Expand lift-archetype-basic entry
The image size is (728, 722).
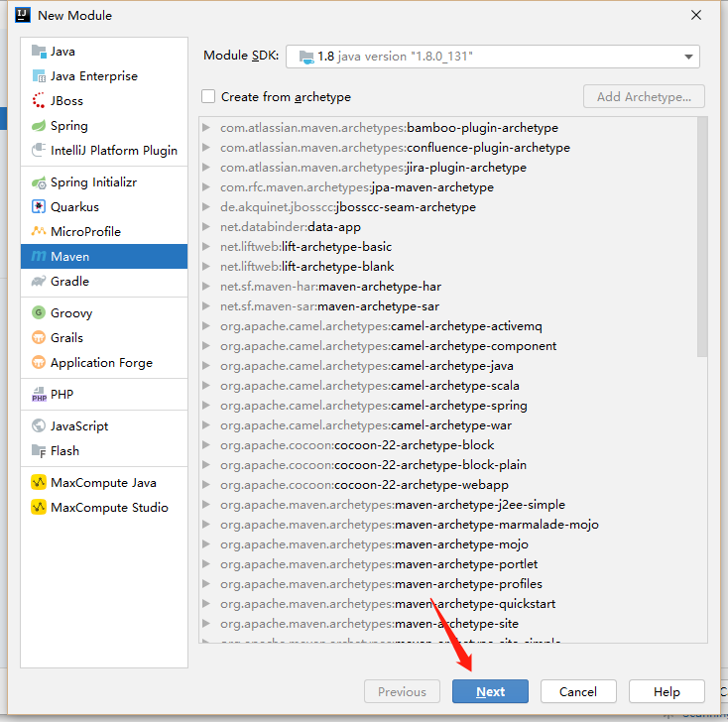pyautogui.click(x=206, y=247)
